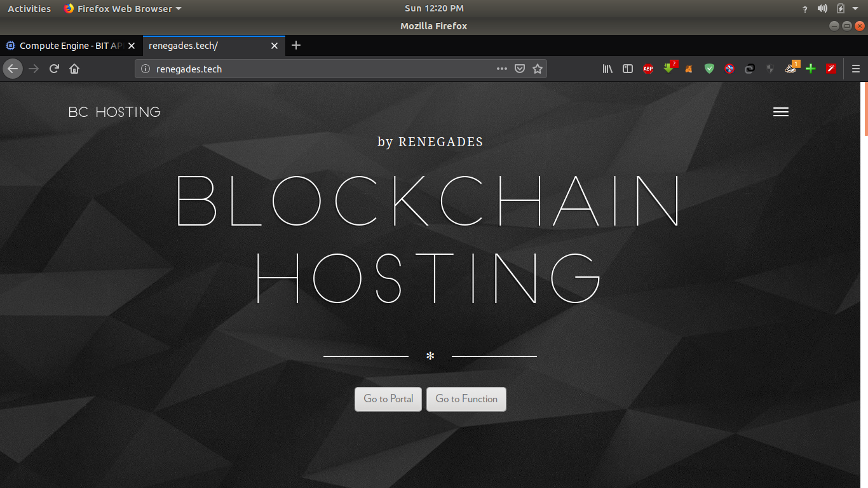Open the extension showing badge 1

point(792,67)
